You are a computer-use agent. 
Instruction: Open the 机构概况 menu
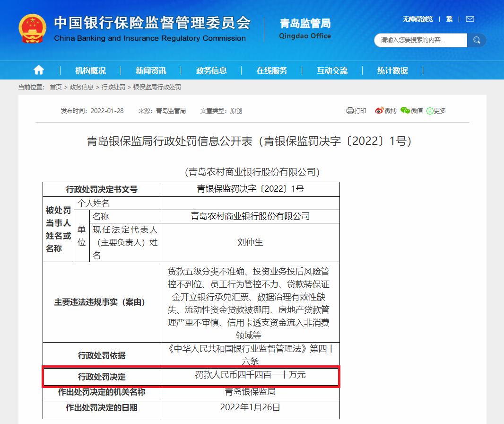(x=90, y=71)
